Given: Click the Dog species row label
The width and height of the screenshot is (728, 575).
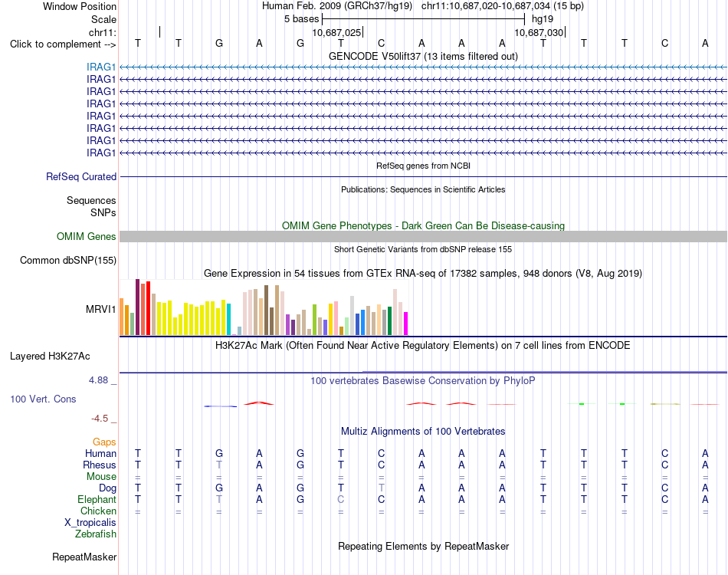Looking at the screenshot, I should [x=107, y=488].
